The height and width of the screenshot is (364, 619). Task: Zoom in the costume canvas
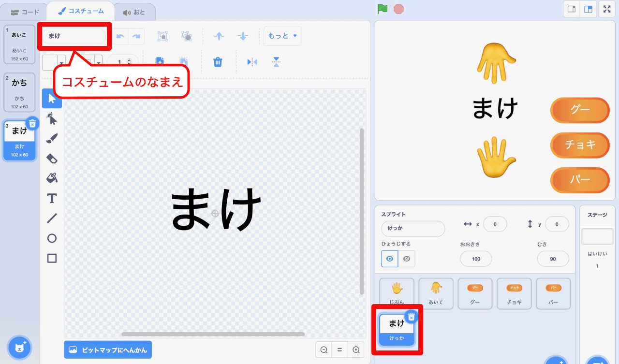(356, 350)
